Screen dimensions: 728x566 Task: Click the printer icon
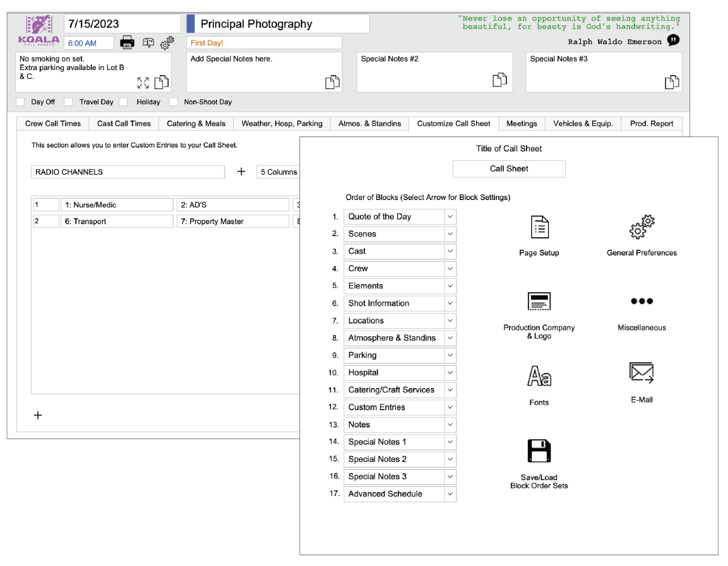[x=127, y=43]
